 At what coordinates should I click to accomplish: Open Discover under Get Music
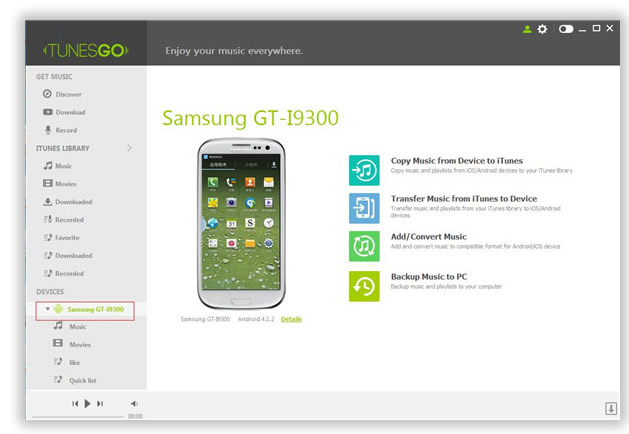(69, 94)
